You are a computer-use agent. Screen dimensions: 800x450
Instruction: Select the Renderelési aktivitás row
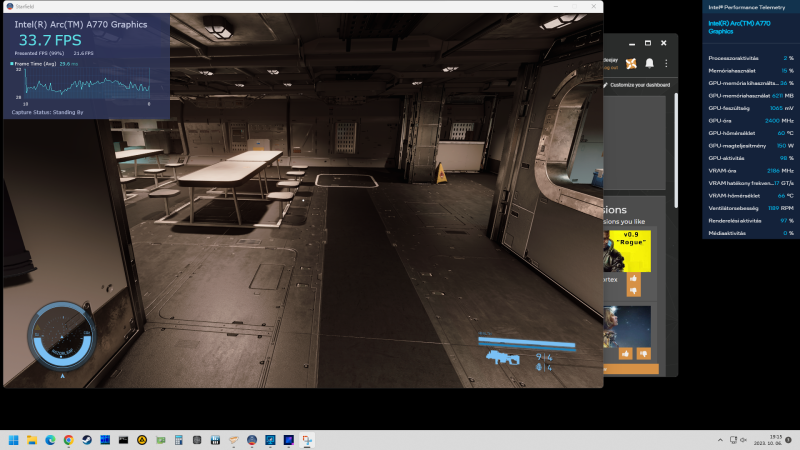point(751,221)
